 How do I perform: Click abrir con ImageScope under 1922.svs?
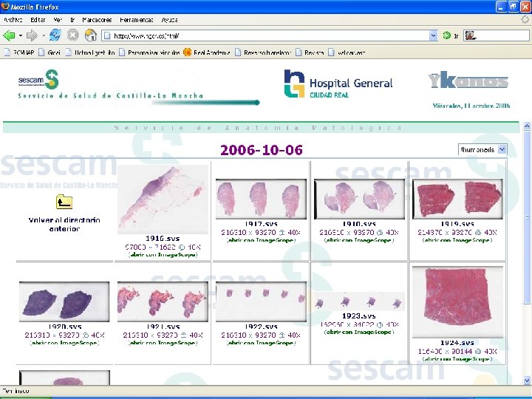[x=261, y=343]
